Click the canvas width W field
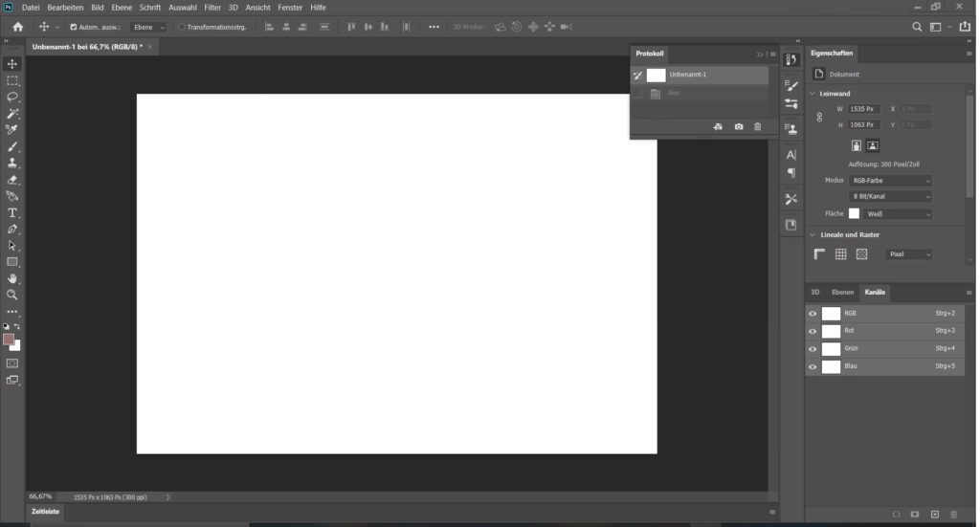The image size is (980, 527). point(864,109)
